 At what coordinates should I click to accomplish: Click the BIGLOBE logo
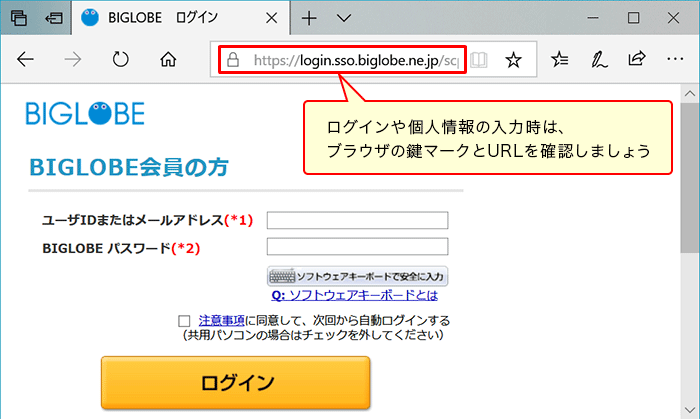pyautogui.click(x=85, y=113)
